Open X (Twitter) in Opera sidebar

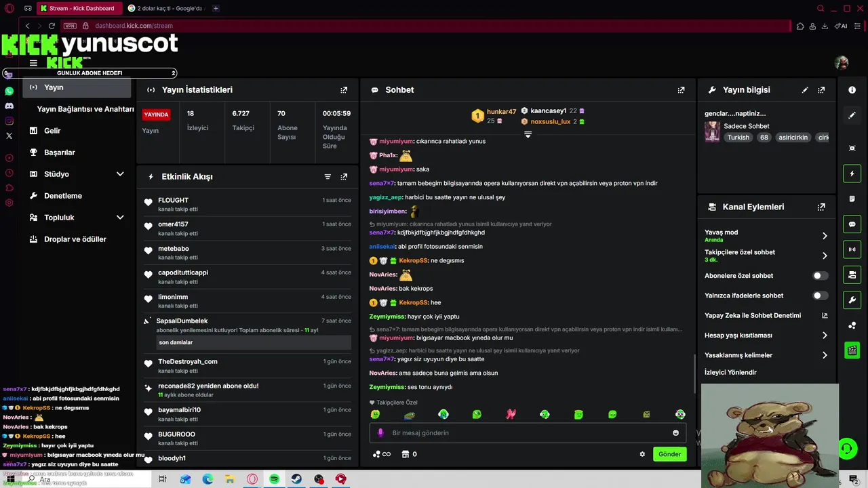[x=9, y=136]
